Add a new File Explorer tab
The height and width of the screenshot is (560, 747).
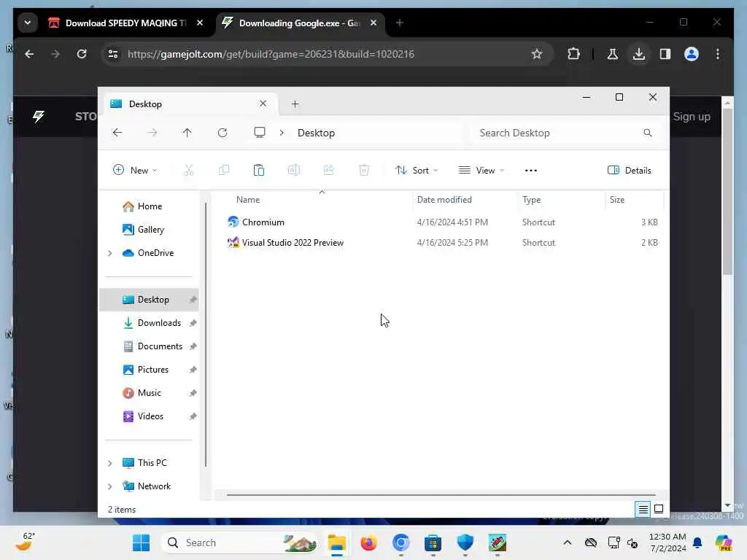(295, 104)
